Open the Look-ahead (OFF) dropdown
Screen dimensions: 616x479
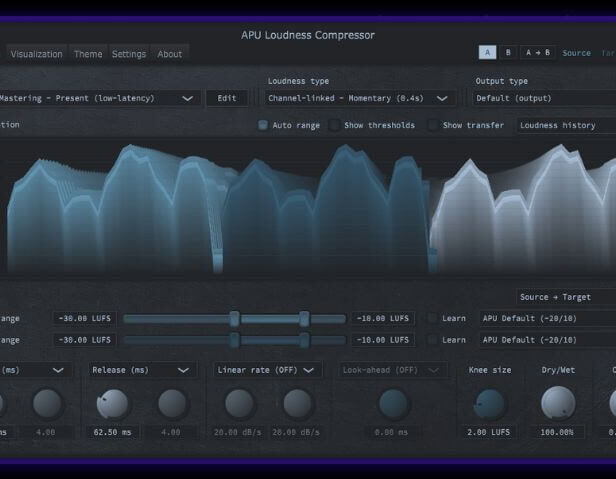392,370
